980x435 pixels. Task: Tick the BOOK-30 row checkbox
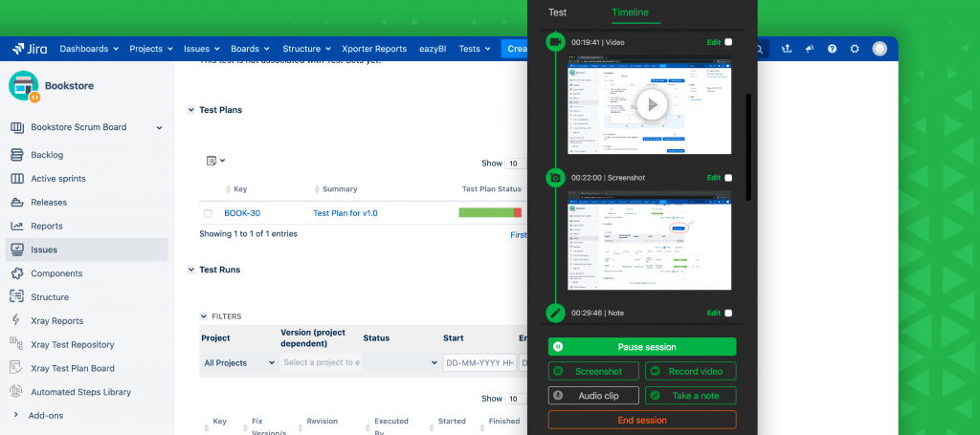pos(208,213)
